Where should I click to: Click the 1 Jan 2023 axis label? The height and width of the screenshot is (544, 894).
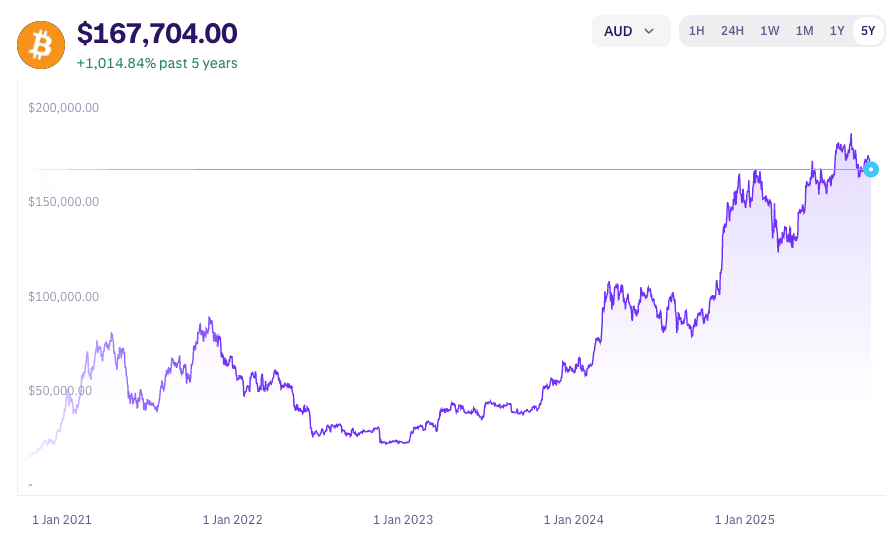[403, 520]
